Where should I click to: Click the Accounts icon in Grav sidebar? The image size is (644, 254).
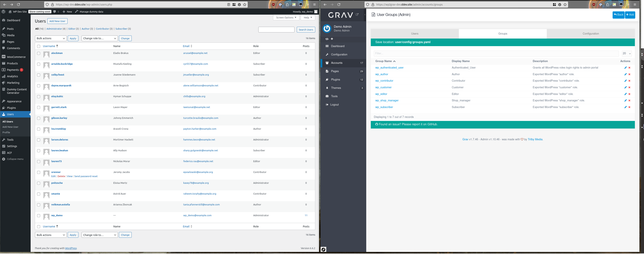327,63
